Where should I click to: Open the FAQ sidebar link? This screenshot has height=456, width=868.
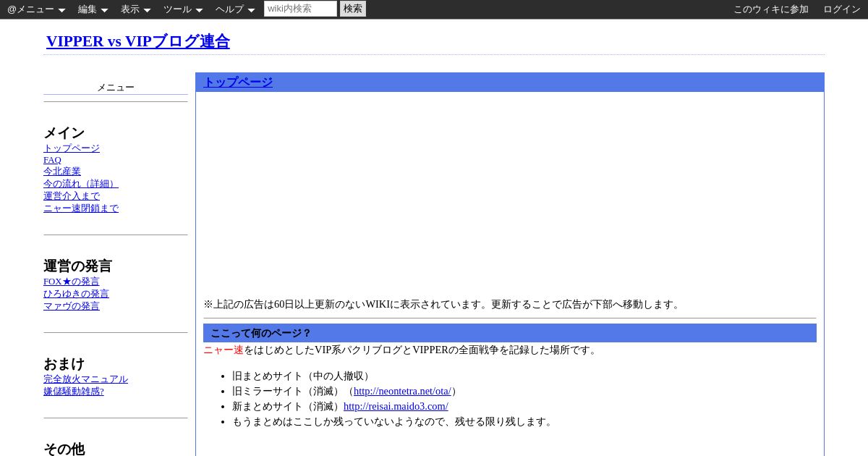52,160
